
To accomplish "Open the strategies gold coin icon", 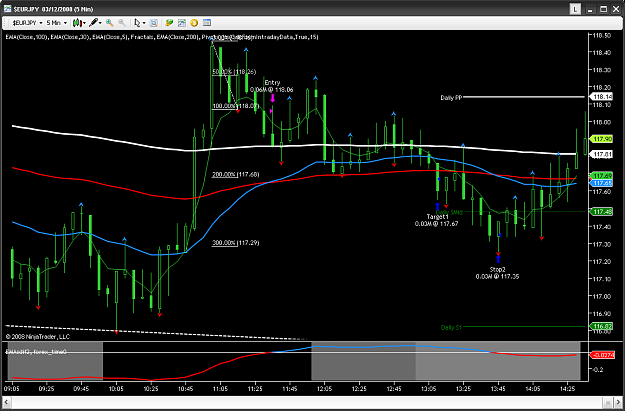I will click(194, 23).
